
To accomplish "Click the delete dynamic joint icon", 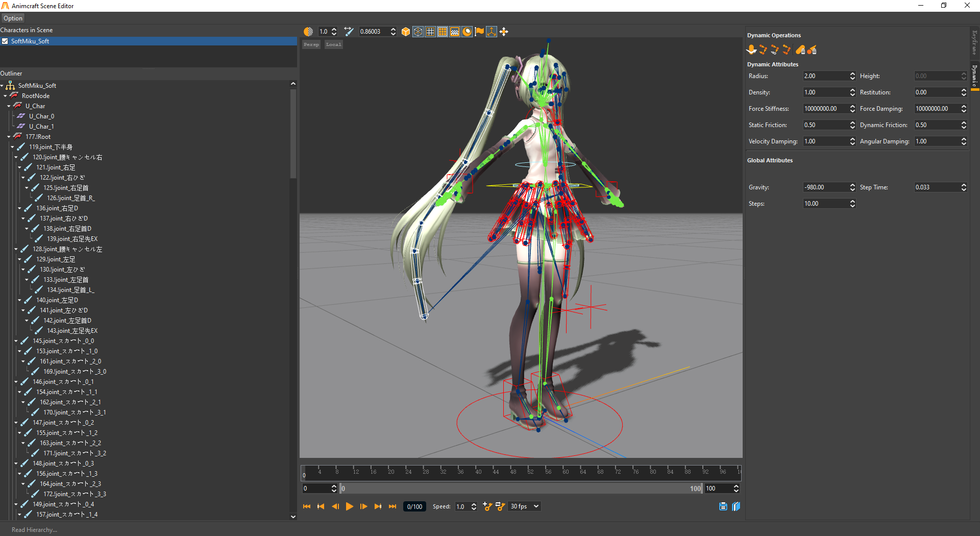I will click(812, 50).
